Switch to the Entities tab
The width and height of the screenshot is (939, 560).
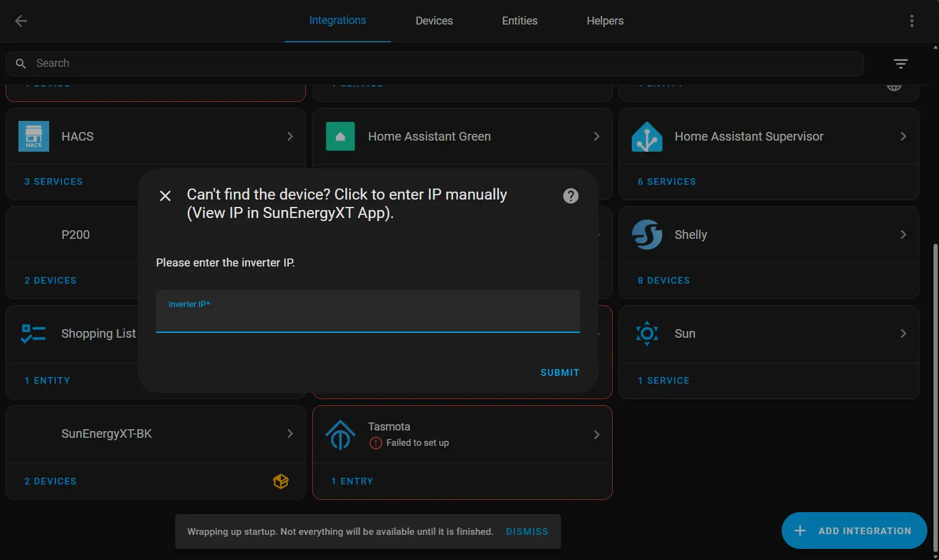[x=519, y=21]
